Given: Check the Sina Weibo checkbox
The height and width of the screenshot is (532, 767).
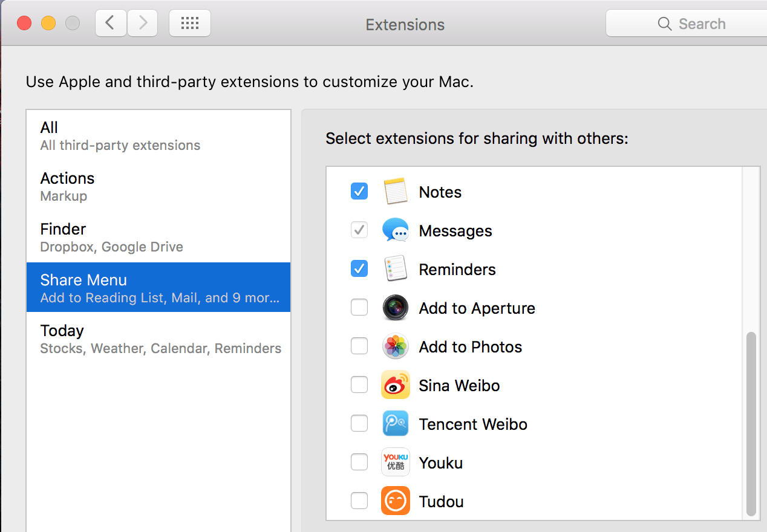Looking at the screenshot, I should [359, 386].
